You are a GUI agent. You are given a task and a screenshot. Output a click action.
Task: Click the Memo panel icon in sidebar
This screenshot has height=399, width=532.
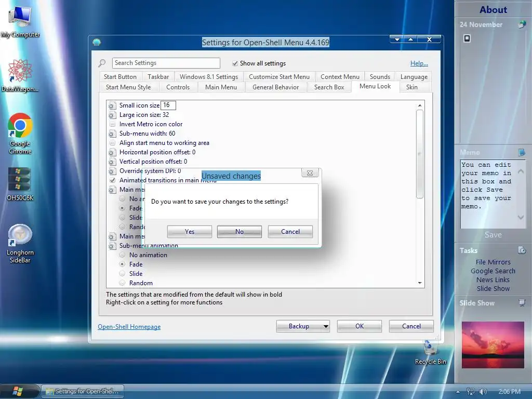click(x=522, y=152)
